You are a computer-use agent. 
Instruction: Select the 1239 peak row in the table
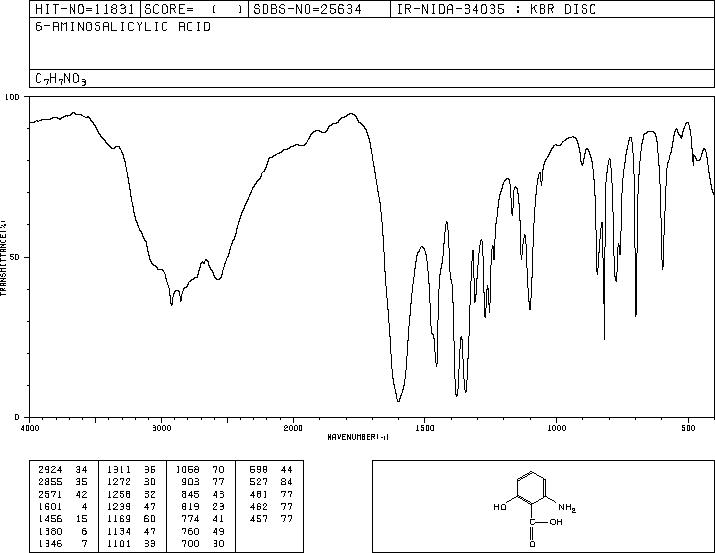[131, 506]
